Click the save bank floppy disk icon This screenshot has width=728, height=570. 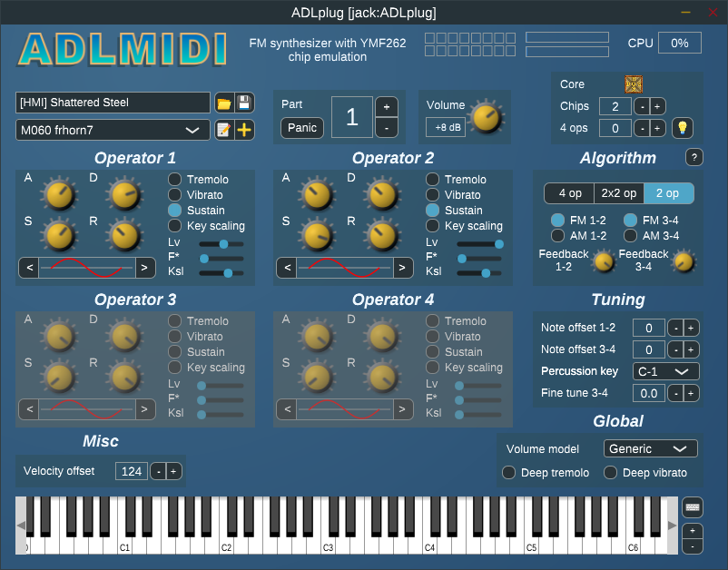[x=244, y=103]
